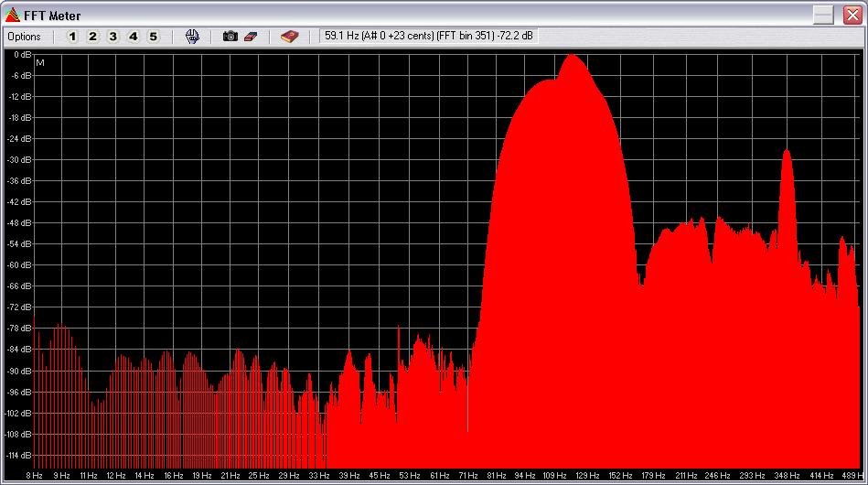Switch to preset number 2
The width and height of the screenshot is (868, 485).
pyautogui.click(x=92, y=37)
